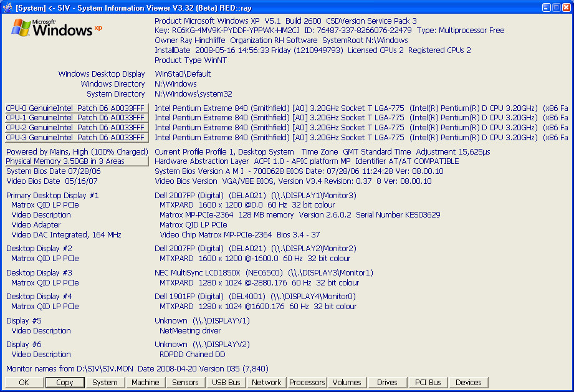Click the Monitor names from D:\SIV\SIV.MON line
Viewport: 574px width, 392px height.
click(x=137, y=368)
